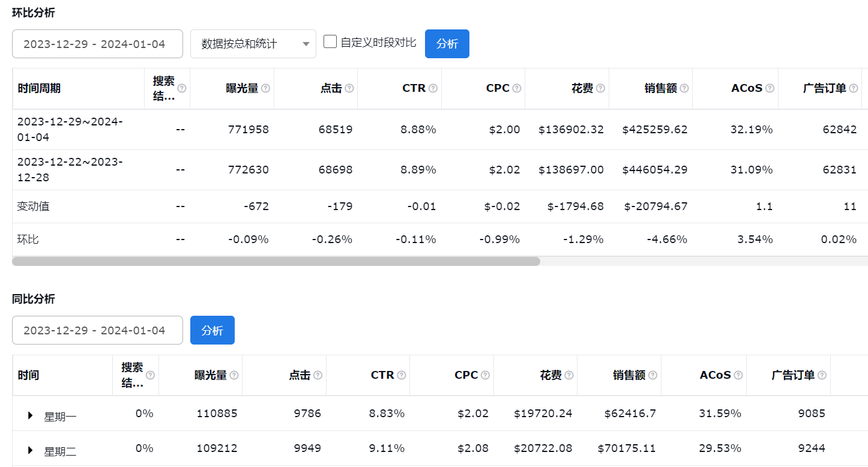The width and height of the screenshot is (868, 467).
Task: Click ACoS value 32.19%
Action: [752, 129]
